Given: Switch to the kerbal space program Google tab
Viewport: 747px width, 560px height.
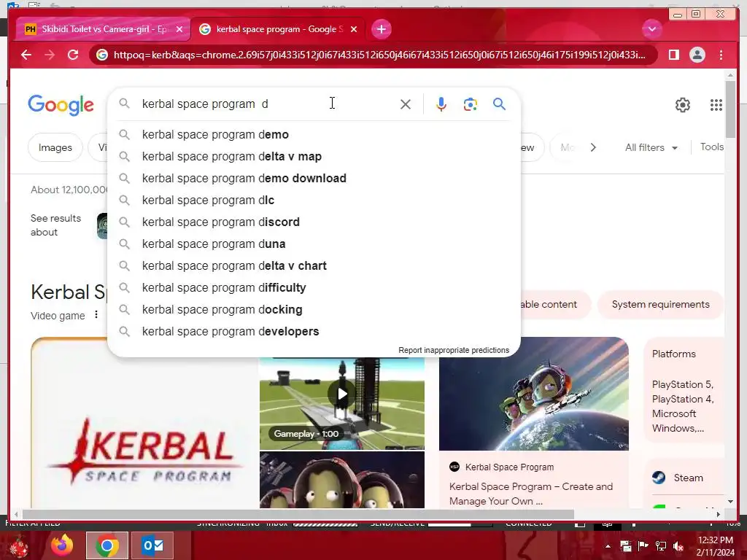Looking at the screenshot, I should (279, 29).
